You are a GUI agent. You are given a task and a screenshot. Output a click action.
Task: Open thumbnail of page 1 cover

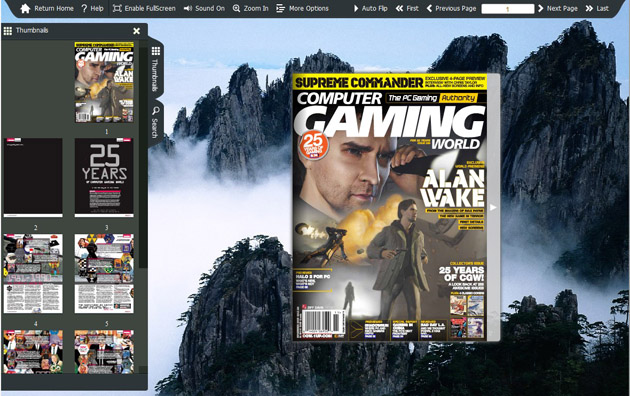click(x=104, y=82)
